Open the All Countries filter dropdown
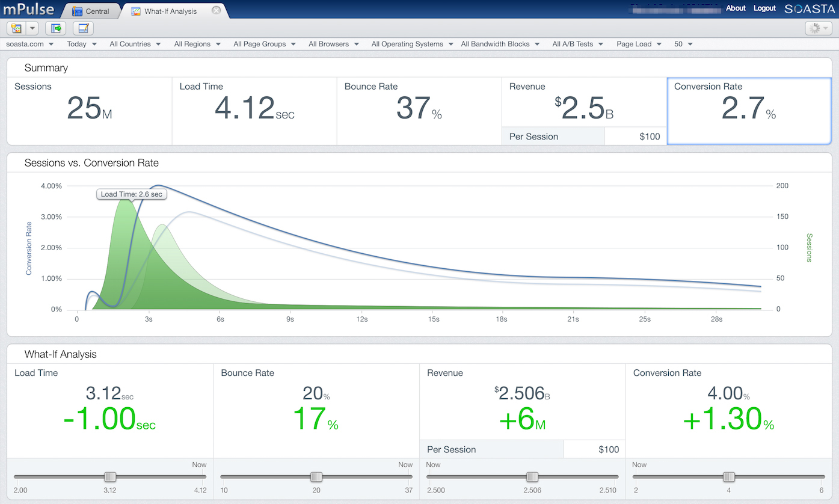839x504 pixels. (134, 43)
